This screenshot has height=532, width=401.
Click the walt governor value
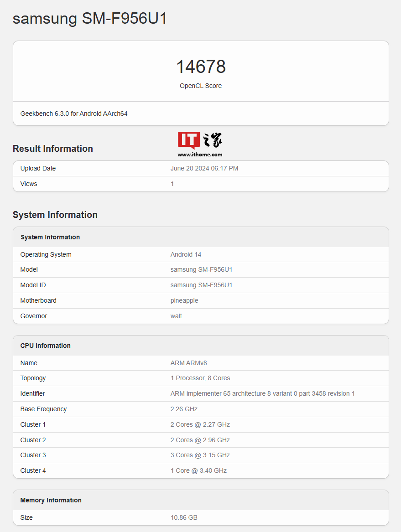[x=176, y=316]
